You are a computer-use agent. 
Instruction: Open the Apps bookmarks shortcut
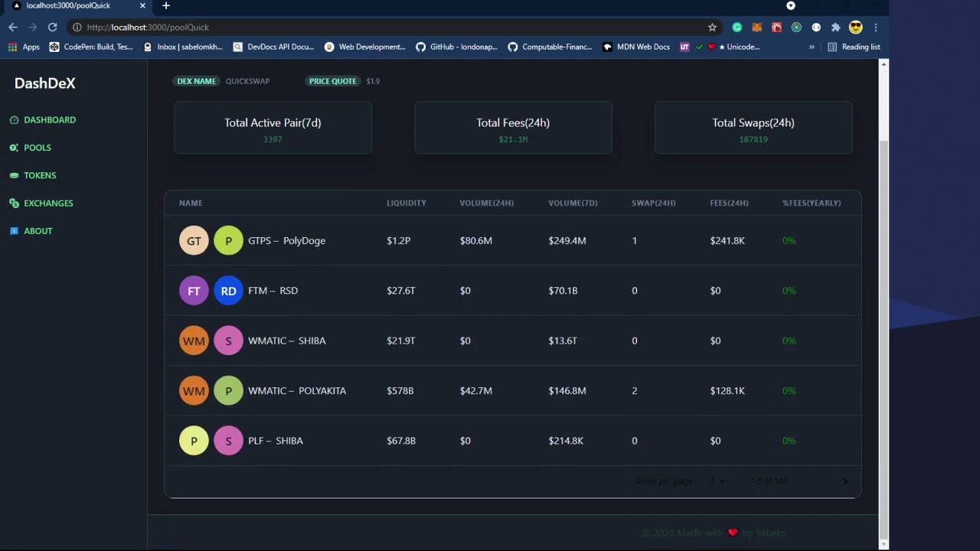(24, 47)
